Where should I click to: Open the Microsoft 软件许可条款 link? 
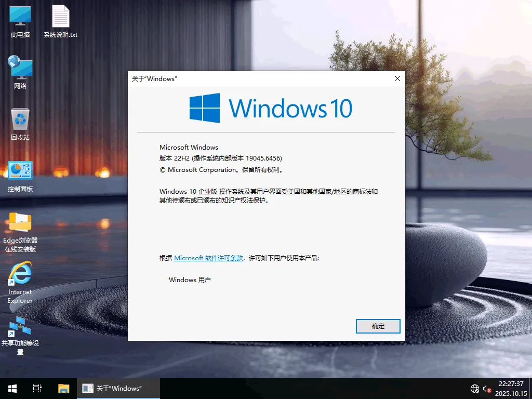click(207, 258)
